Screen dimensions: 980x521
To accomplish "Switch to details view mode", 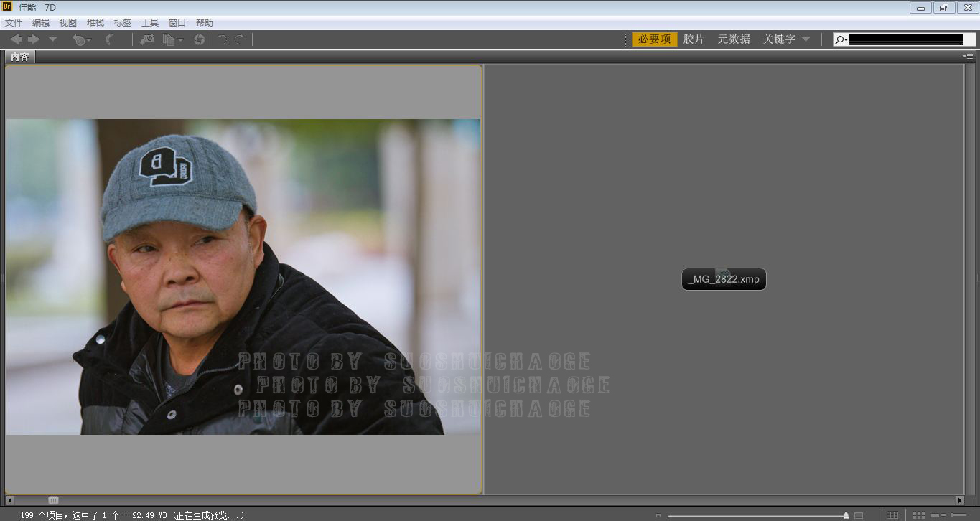I will pyautogui.click(x=938, y=515).
